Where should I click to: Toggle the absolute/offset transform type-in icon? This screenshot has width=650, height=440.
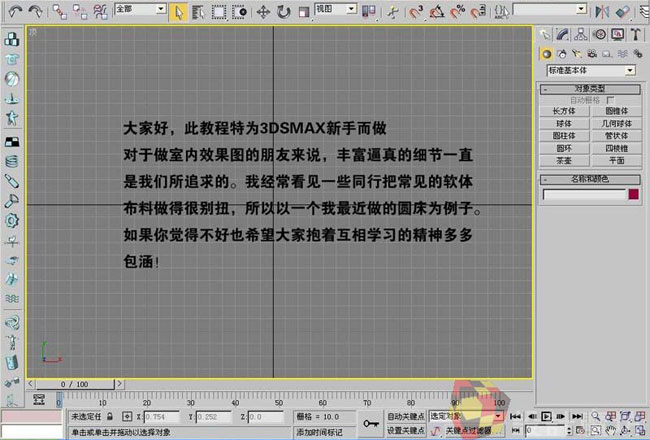tap(127, 416)
